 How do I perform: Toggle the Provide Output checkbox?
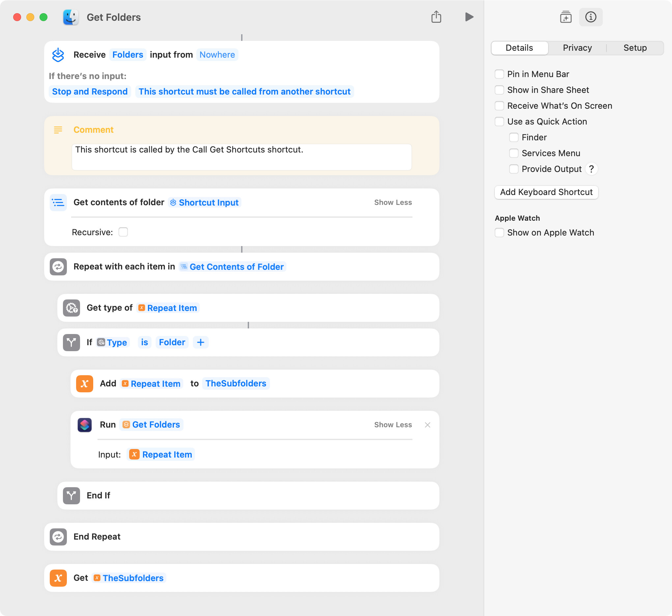(x=514, y=169)
